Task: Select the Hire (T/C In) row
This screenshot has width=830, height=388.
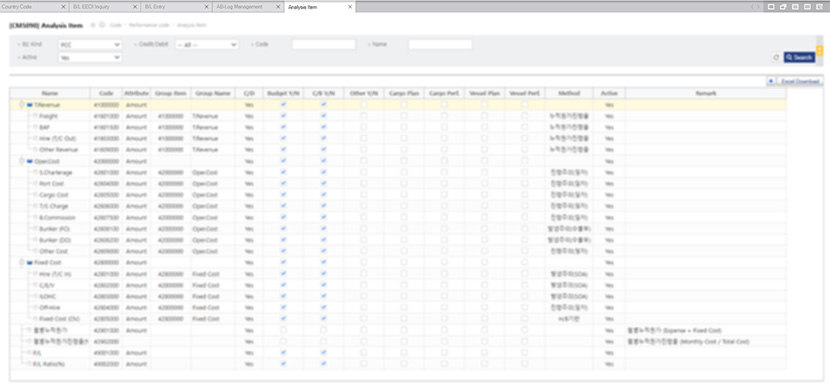Action: [398, 274]
